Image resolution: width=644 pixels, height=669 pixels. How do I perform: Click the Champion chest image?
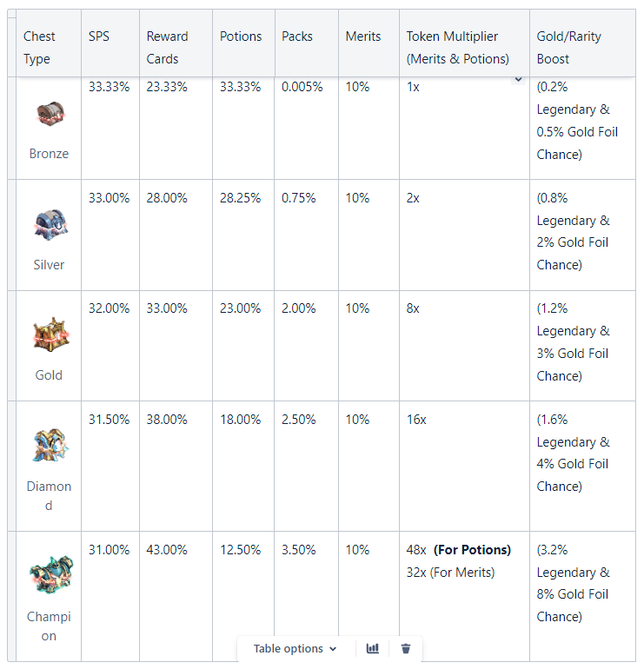point(50,575)
